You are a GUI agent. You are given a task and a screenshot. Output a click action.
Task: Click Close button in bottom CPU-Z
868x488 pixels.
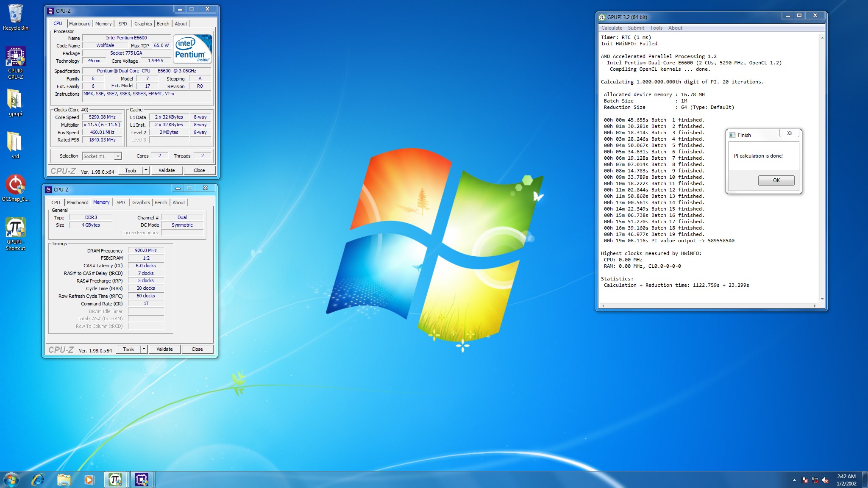[x=197, y=349]
